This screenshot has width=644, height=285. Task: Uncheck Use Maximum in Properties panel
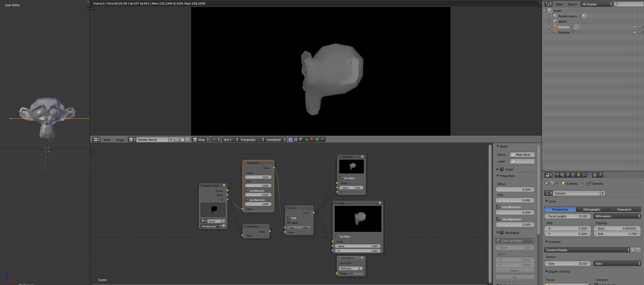[498, 219]
